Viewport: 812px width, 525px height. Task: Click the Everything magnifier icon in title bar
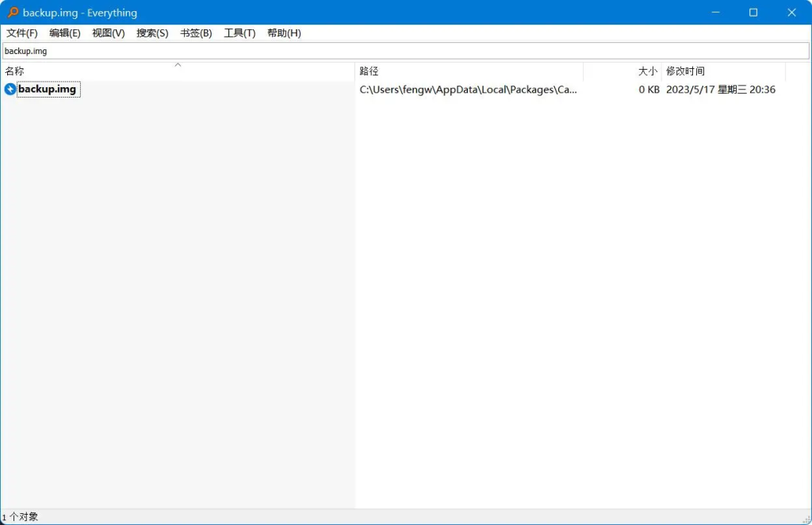13,13
